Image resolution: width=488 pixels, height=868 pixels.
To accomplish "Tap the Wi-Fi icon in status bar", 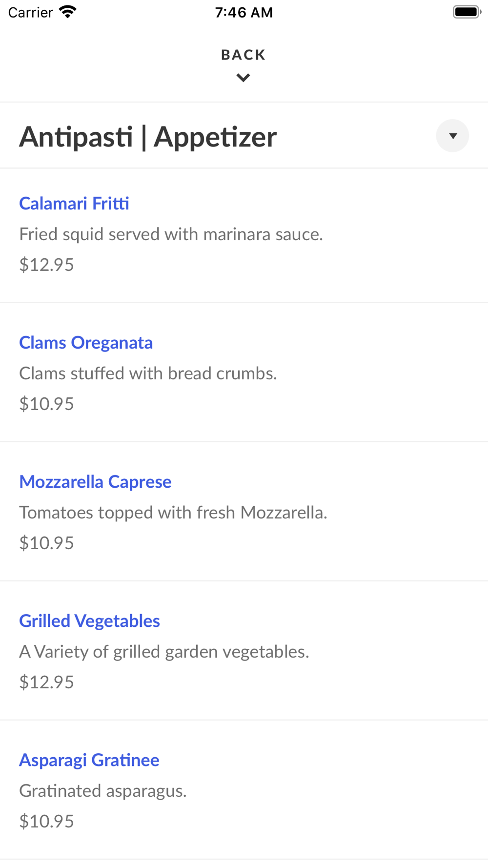I will [67, 12].
